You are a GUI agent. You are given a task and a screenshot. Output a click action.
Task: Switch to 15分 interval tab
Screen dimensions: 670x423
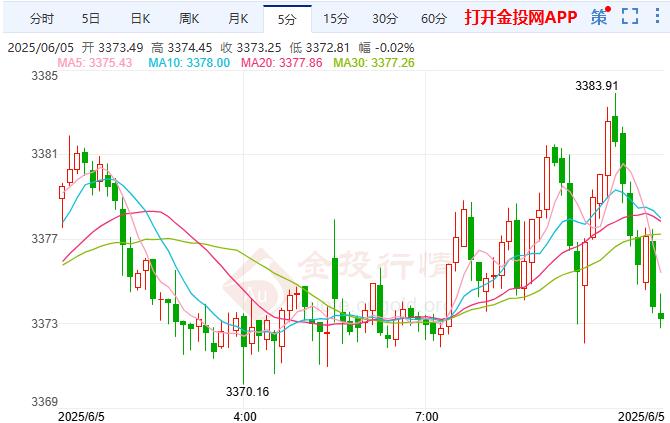point(336,19)
